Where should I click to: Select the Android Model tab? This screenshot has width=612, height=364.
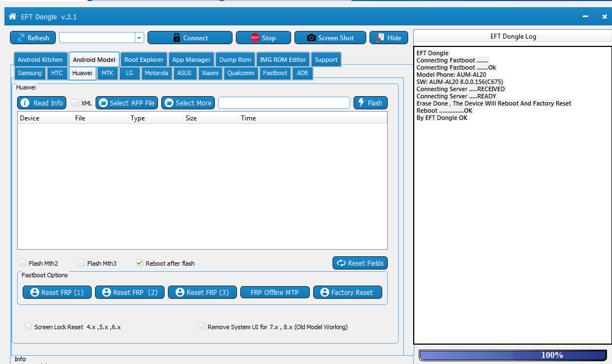click(x=94, y=60)
